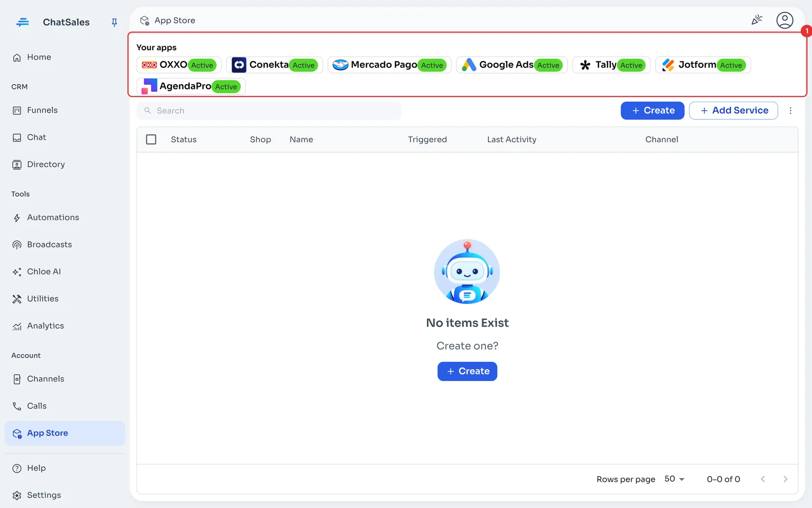Click the Mercado Pago handshake logo
The height and width of the screenshot is (508, 812).
click(x=341, y=65)
